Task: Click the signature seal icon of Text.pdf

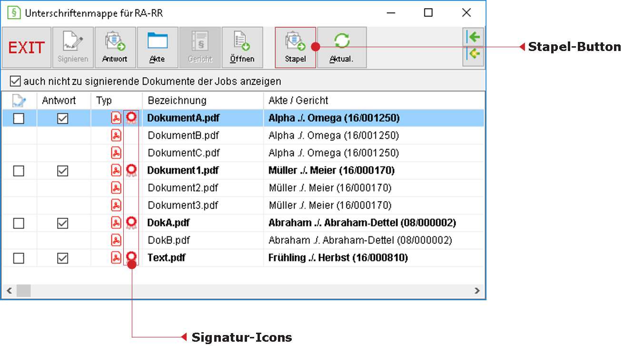Action: click(131, 258)
